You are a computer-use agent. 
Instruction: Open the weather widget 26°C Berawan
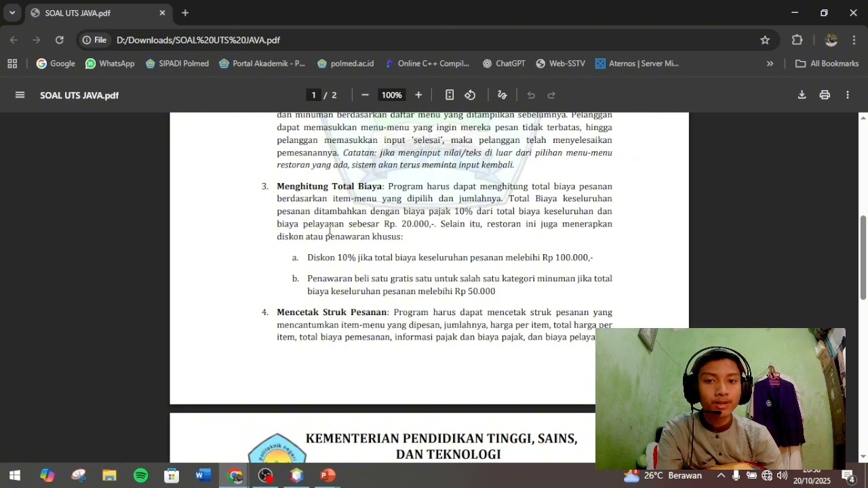pos(662,475)
